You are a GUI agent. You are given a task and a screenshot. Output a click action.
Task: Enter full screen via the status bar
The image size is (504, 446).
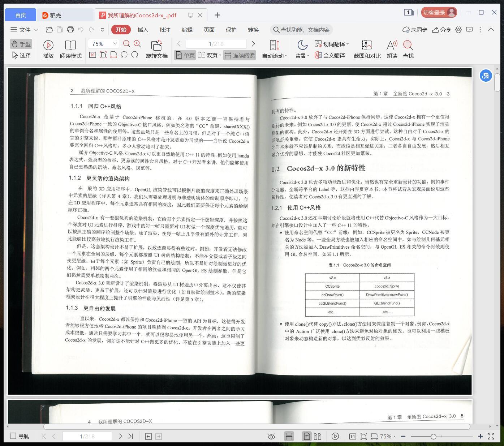491,436
